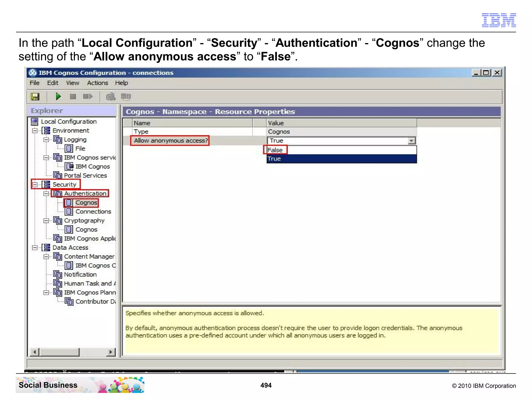Viewport: 532px width, 399px height.
Task: Click the Authentication node icon
Action: pos(58,194)
